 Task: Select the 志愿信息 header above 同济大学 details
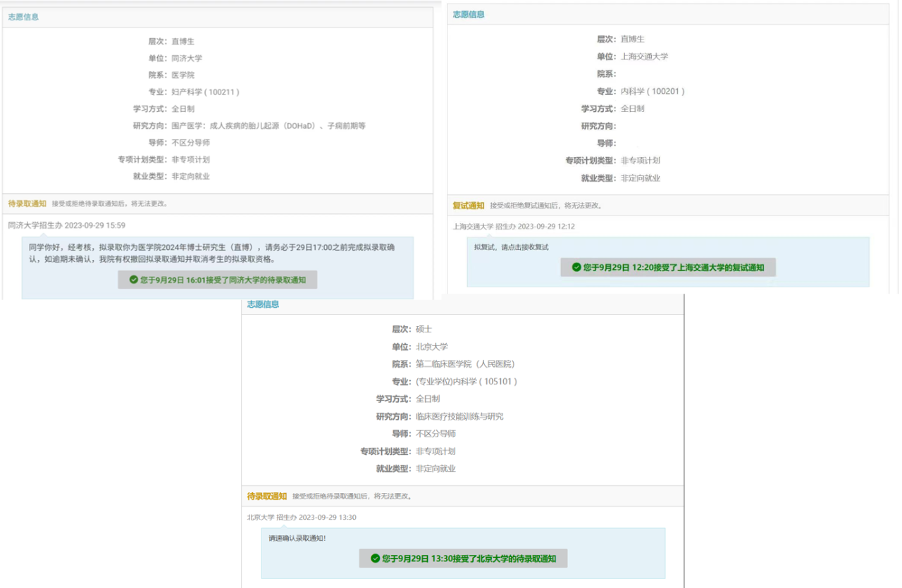[x=23, y=17]
